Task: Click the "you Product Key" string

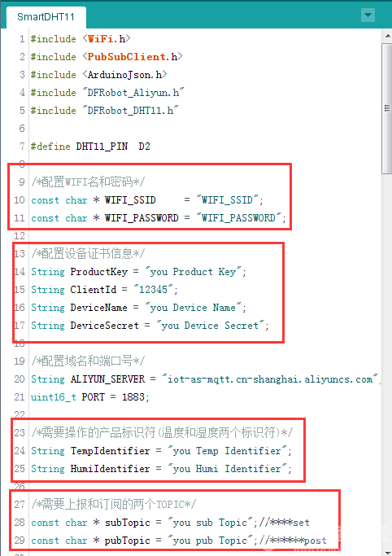Action: coord(193,272)
